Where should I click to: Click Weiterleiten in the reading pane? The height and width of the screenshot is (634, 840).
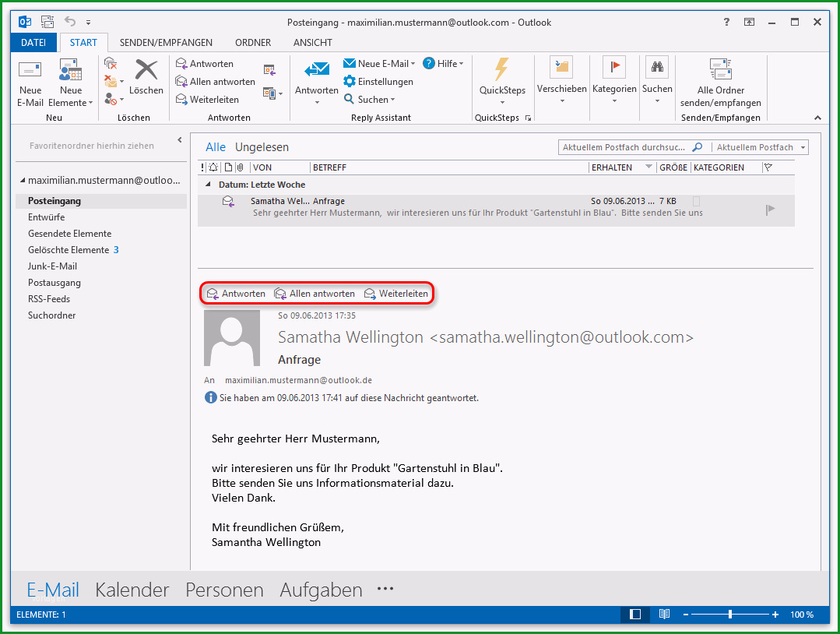(396, 294)
